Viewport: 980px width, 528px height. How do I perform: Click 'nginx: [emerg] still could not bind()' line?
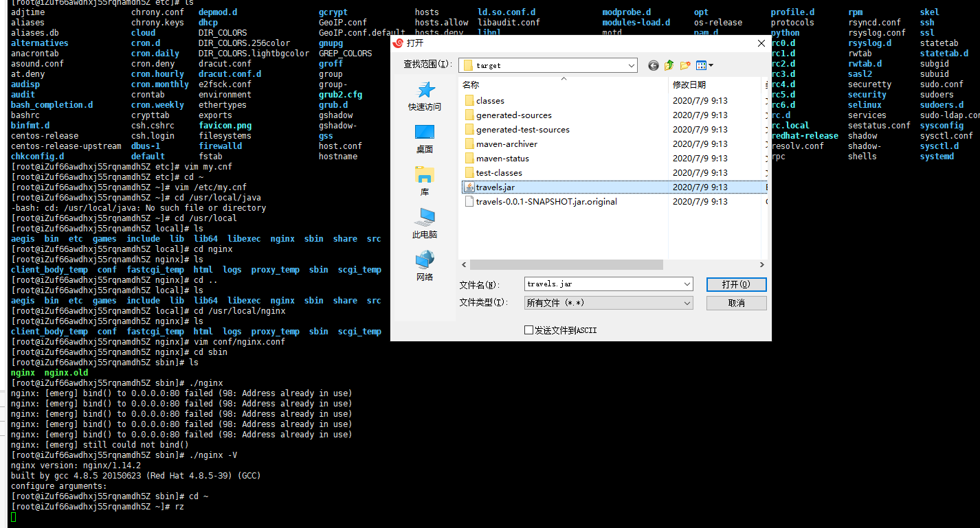coord(100,445)
